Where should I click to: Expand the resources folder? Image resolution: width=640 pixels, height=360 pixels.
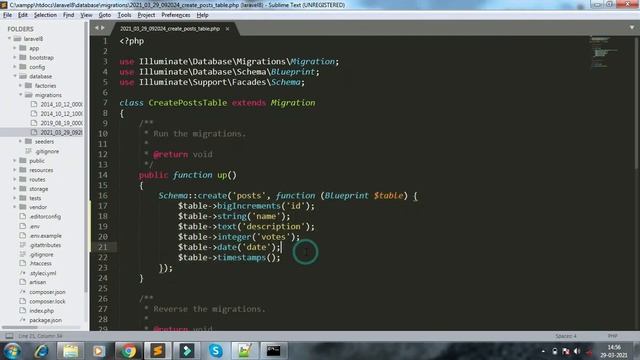(x=15, y=170)
